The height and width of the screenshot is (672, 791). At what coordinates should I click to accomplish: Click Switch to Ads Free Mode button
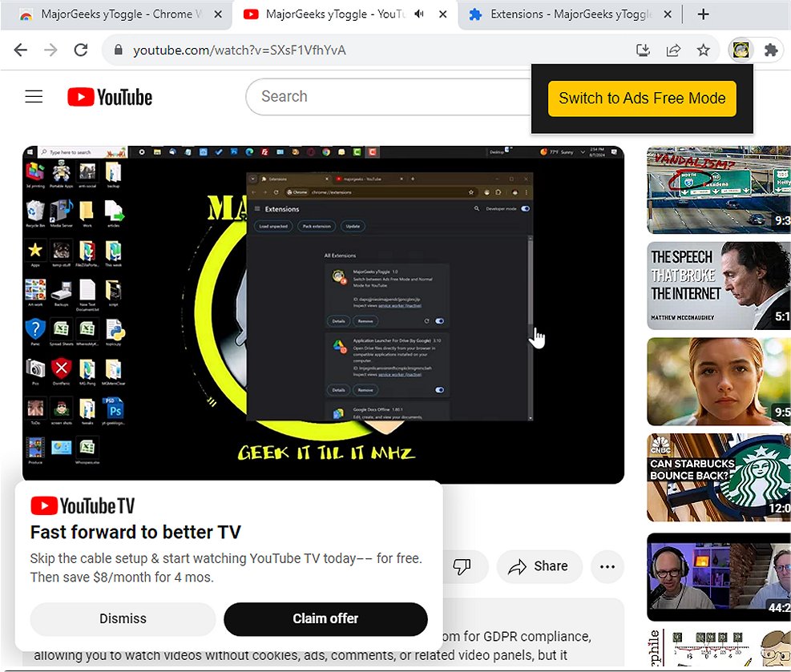[x=642, y=99]
